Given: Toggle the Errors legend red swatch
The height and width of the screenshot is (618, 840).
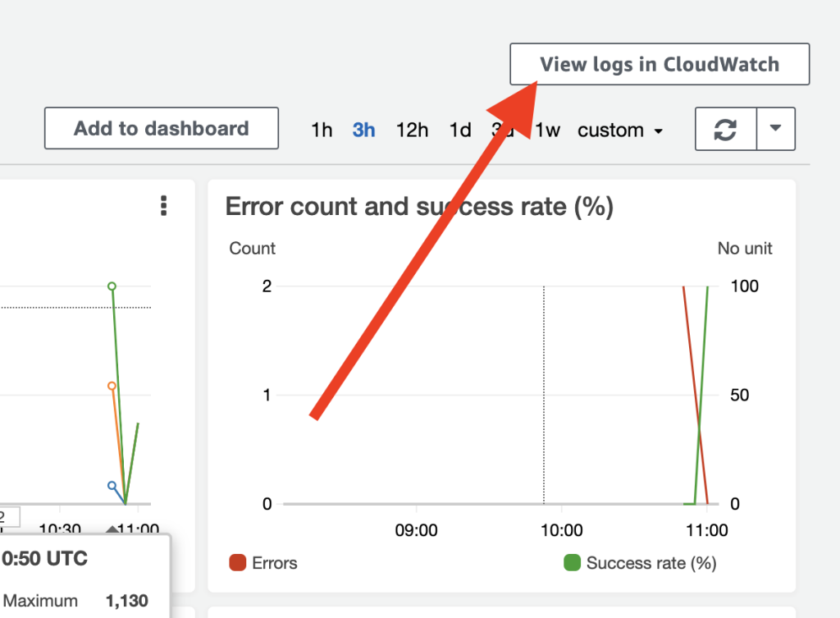Looking at the screenshot, I should (237, 563).
